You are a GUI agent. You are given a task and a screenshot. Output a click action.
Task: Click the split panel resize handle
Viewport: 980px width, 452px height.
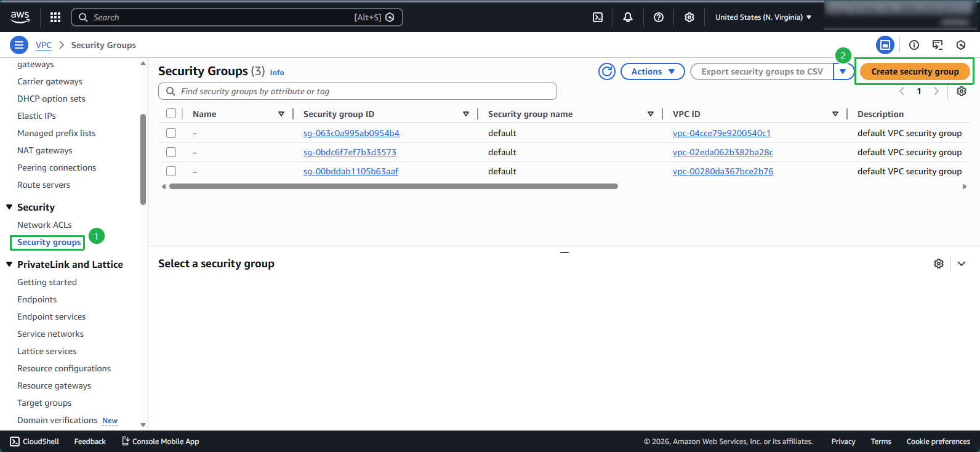[x=564, y=252]
